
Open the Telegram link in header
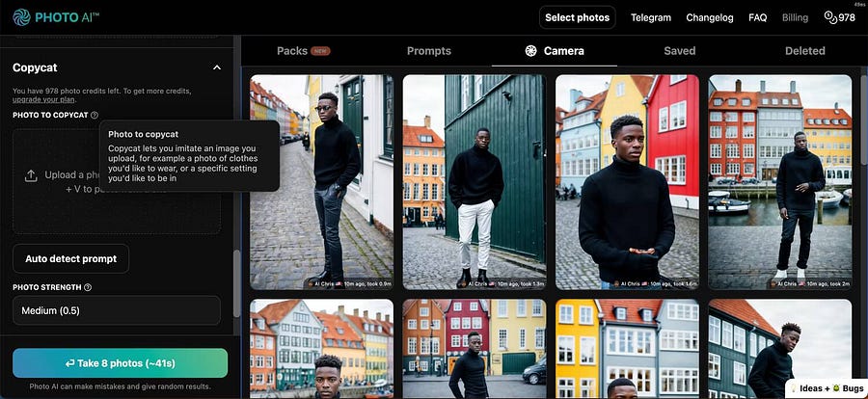pos(651,17)
